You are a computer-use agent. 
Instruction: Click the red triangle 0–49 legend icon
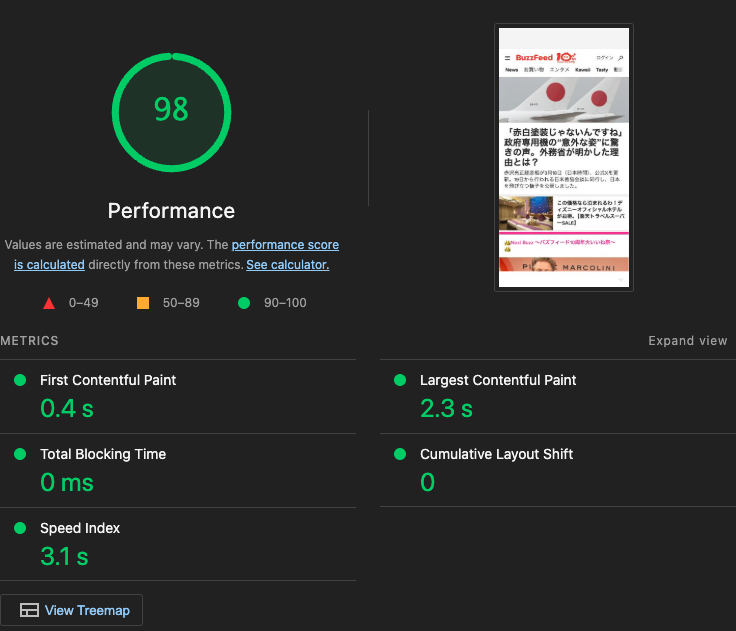(49, 303)
